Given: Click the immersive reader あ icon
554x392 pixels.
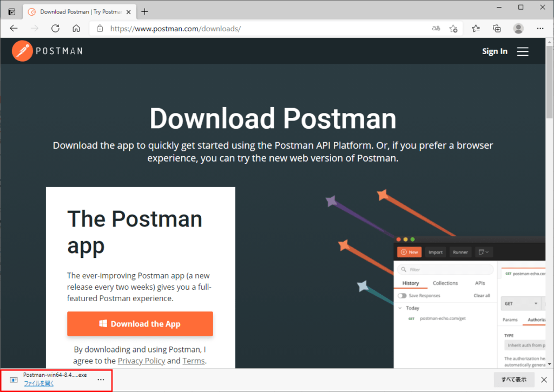Looking at the screenshot, I should click(x=436, y=28).
